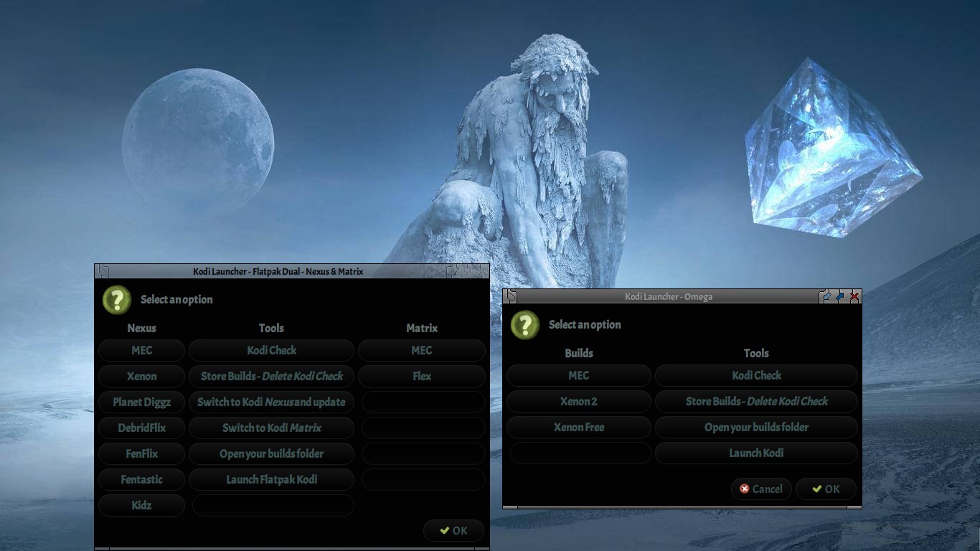This screenshot has height=551, width=980.
Task: Switch to Kodi Nexus and update
Action: [x=271, y=402]
